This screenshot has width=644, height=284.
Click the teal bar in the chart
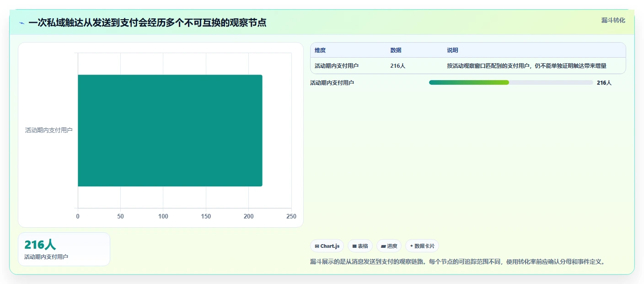coord(170,131)
